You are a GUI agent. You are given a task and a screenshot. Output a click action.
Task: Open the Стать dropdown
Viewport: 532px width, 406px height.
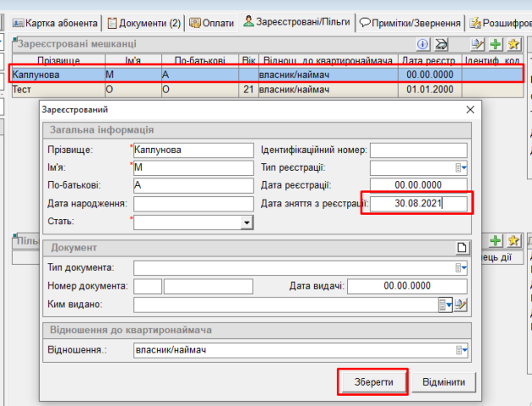pos(247,223)
